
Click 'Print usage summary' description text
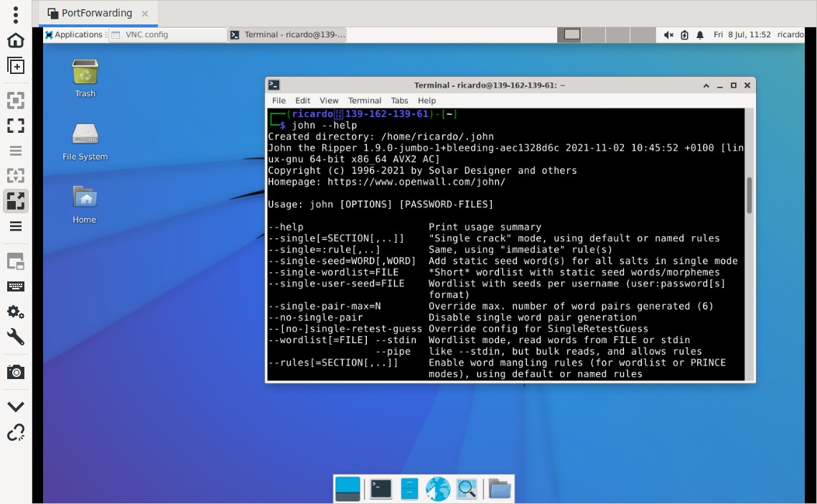coord(485,228)
